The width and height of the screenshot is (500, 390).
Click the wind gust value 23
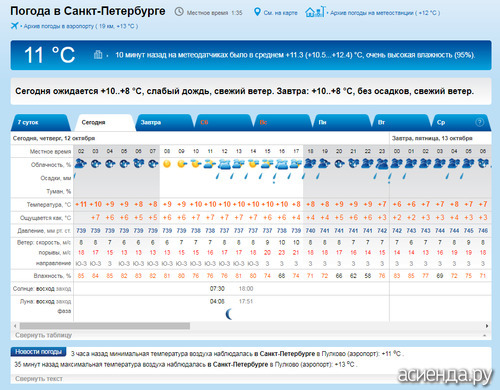click(x=282, y=253)
